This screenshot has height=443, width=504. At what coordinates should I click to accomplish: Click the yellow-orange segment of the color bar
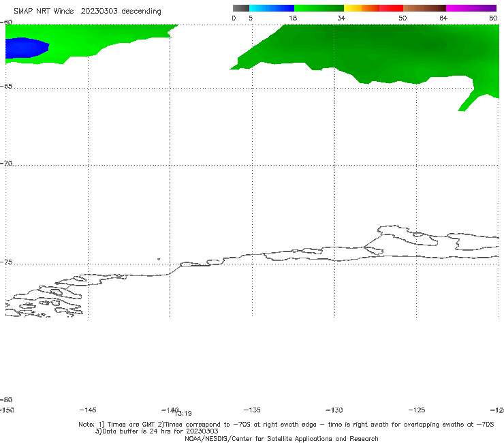[361, 8]
